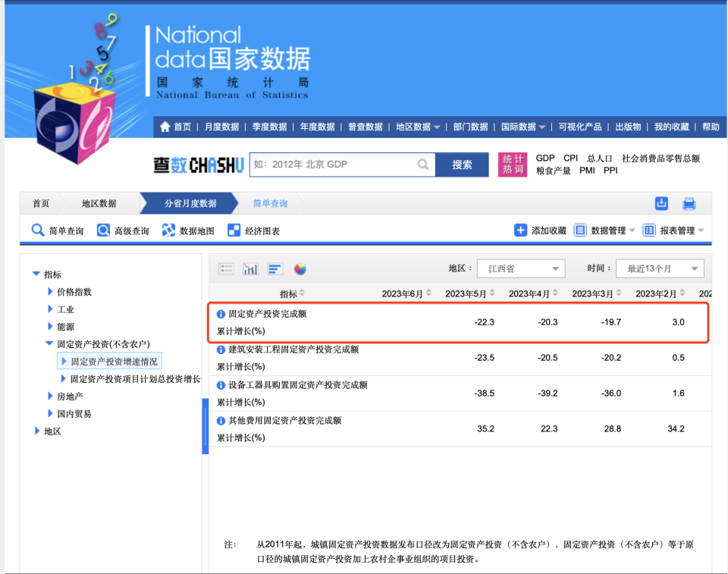Open the 时间 dropdown showing 最近13个月

(x=659, y=268)
